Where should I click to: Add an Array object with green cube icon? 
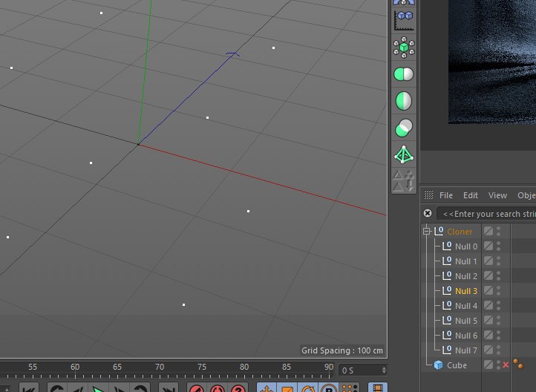[x=404, y=48]
